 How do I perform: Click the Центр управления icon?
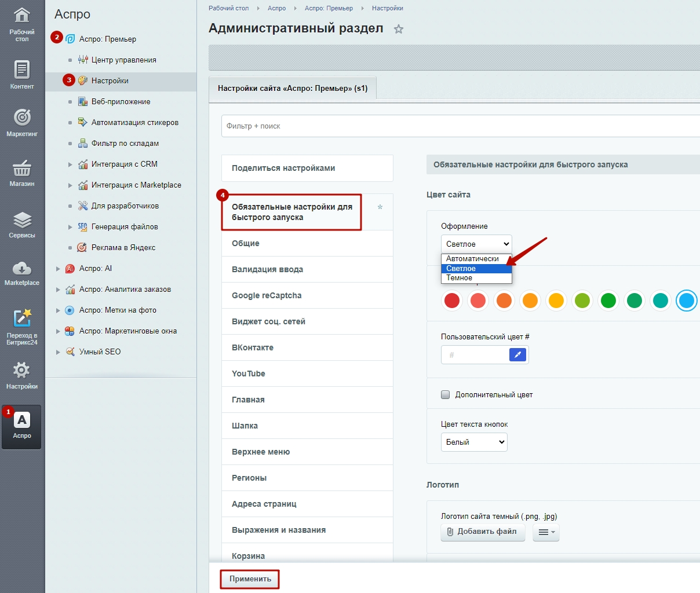(83, 60)
